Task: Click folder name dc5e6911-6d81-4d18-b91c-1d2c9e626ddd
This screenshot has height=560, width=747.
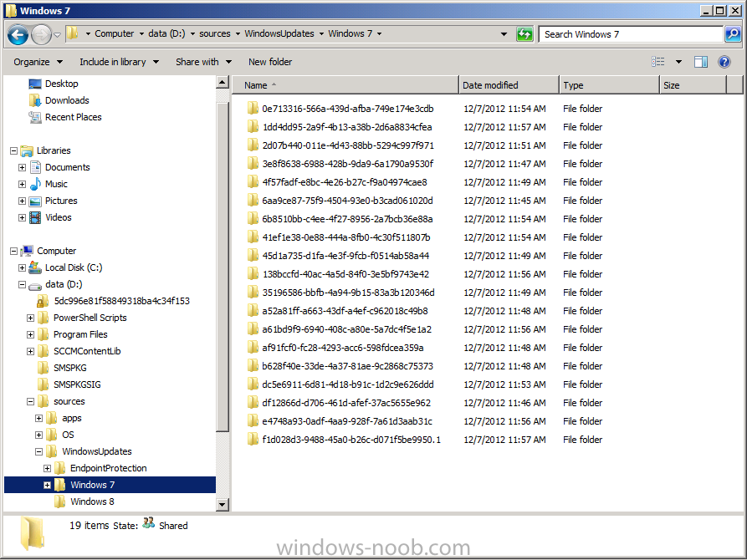Action: point(348,384)
